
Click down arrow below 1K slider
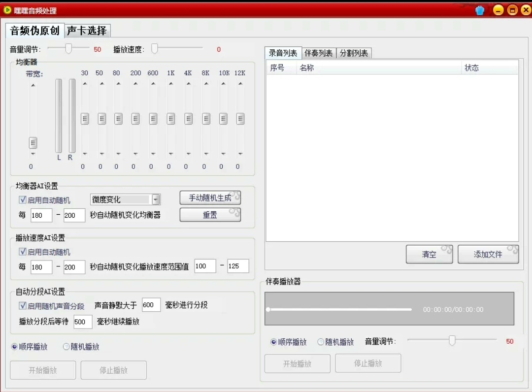(171, 154)
